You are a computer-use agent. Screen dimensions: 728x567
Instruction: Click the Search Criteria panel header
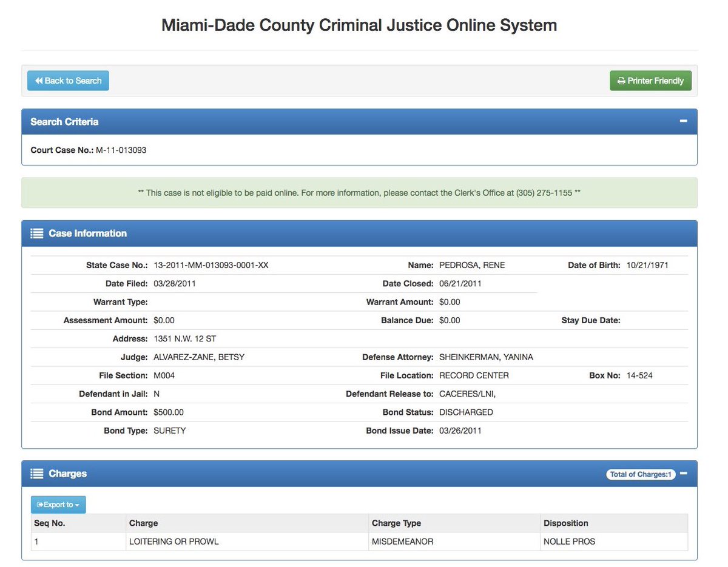359,122
